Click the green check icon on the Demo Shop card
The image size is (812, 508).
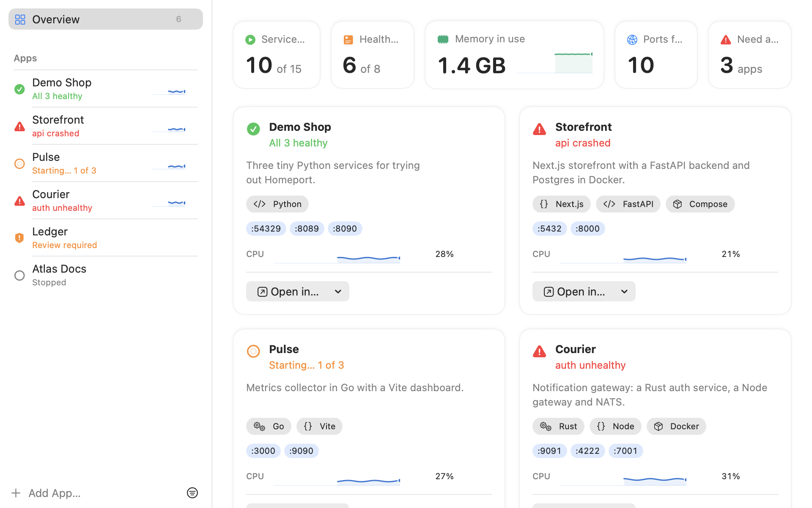click(253, 129)
